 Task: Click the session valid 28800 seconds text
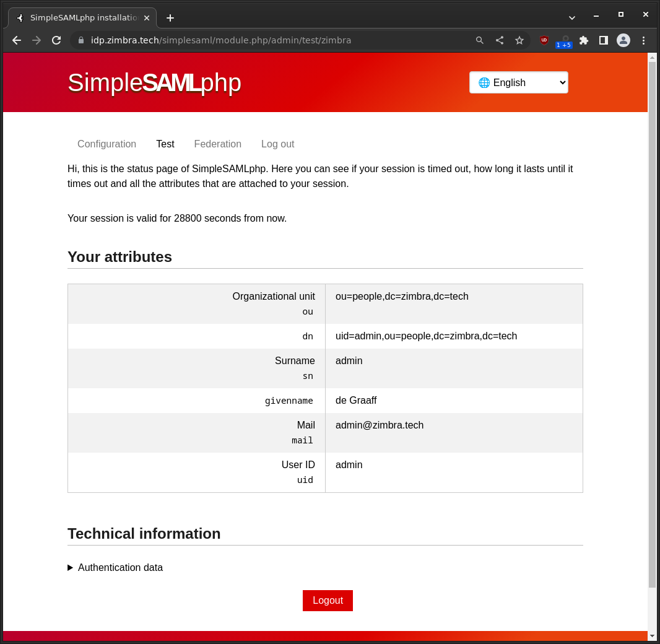tap(177, 219)
